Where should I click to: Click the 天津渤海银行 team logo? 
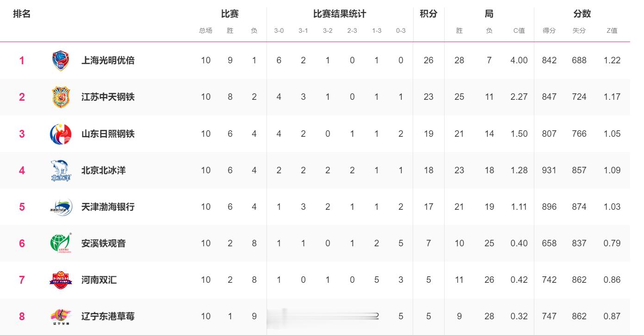click(x=61, y=207)
